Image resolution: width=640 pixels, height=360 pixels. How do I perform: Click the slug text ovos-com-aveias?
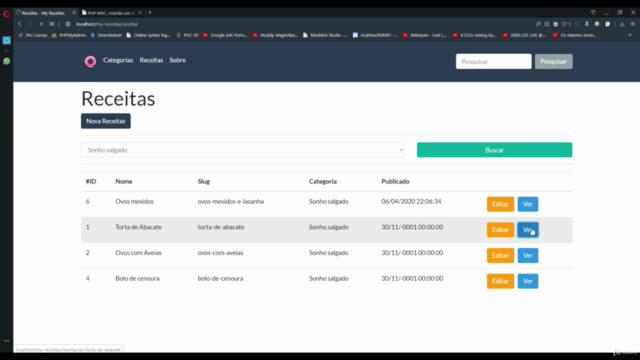[220, 253]
